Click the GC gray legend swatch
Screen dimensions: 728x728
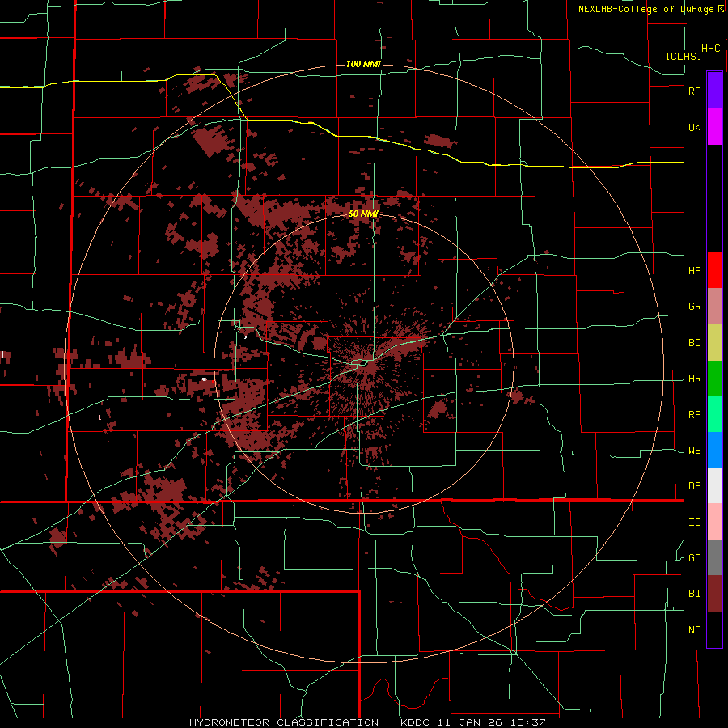(714, 557)
